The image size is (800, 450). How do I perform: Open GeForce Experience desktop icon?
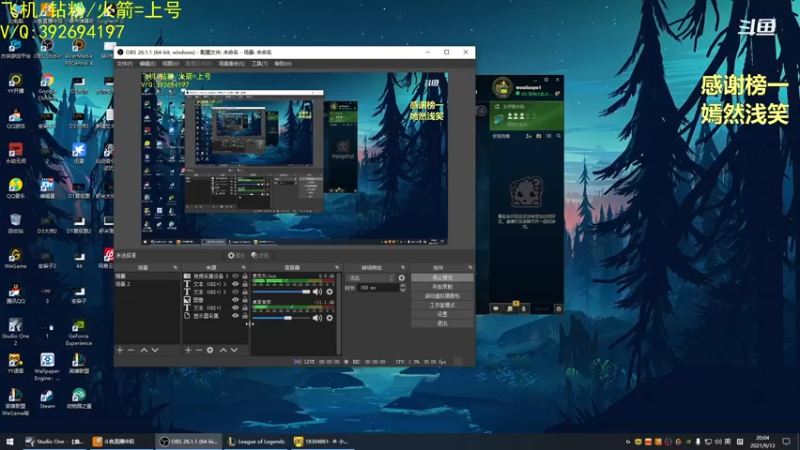(x=79, y=333)
